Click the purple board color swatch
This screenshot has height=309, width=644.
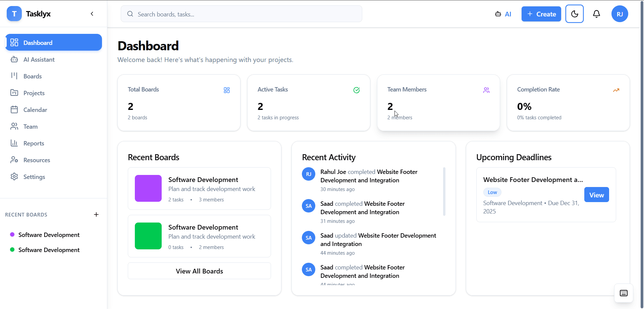coord(148,188)
